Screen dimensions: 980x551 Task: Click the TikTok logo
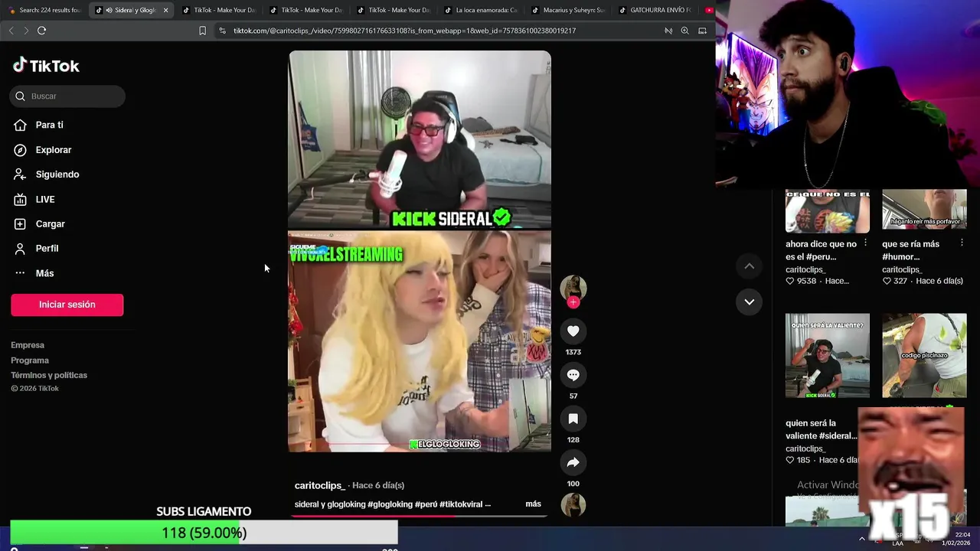click(46, 66)
